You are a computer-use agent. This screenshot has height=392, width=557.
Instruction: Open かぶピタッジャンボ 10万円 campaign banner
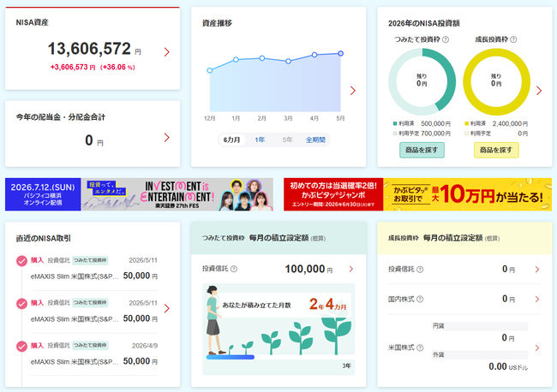click(x=418, y=194)
